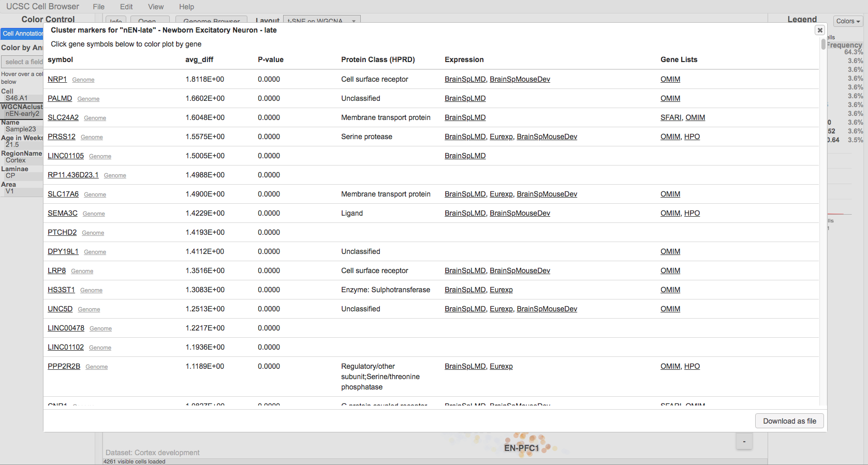Open Genome link for NRP1

pos(83,80)
